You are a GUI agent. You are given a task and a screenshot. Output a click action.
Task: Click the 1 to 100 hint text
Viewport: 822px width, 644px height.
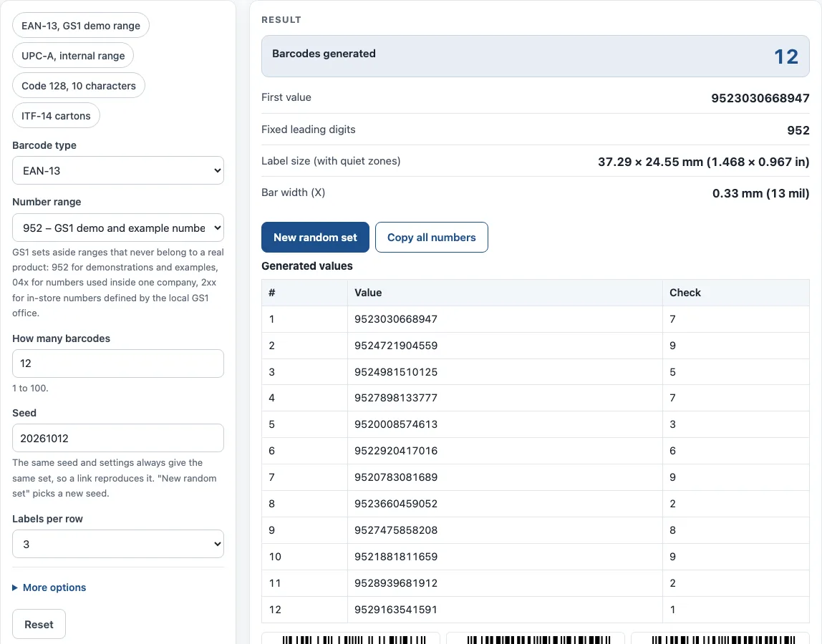[30, 389]
